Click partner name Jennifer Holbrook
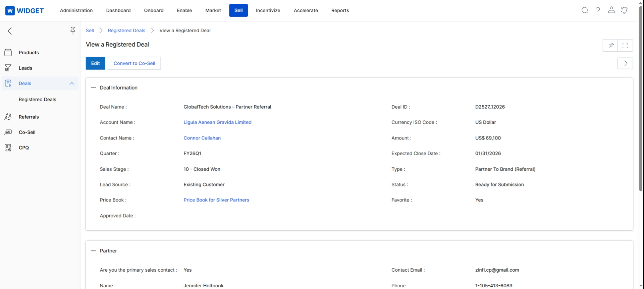Image resolution: width=644 pixels, height=289 pixels. 204,286
